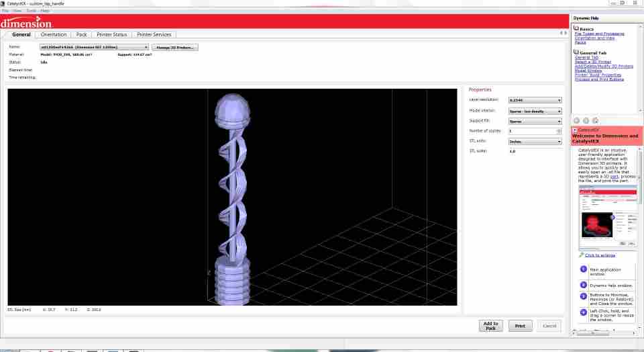Viewport: 644px width, 352px height.
Task: Click the help content vertical scrollbar
Action: (640, 238)
